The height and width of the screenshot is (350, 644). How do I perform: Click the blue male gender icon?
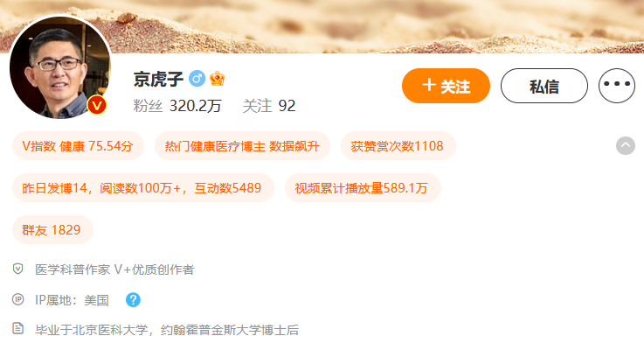pos(197,78)
